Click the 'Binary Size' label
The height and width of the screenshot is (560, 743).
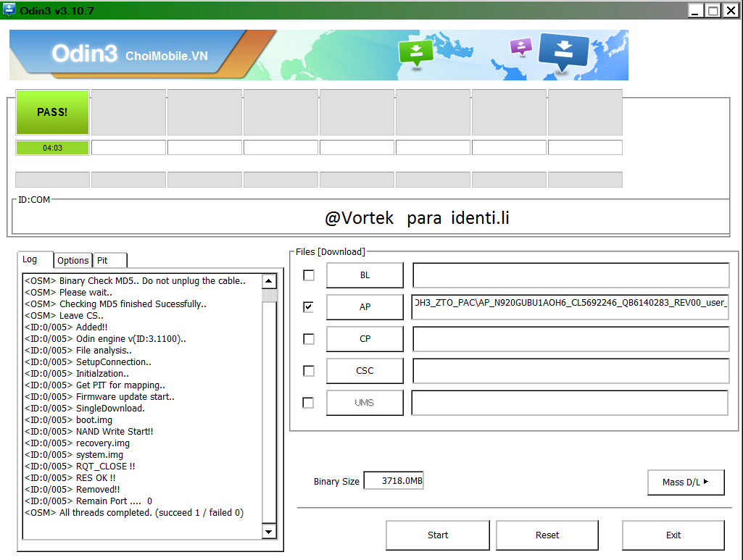coord(336,482)
